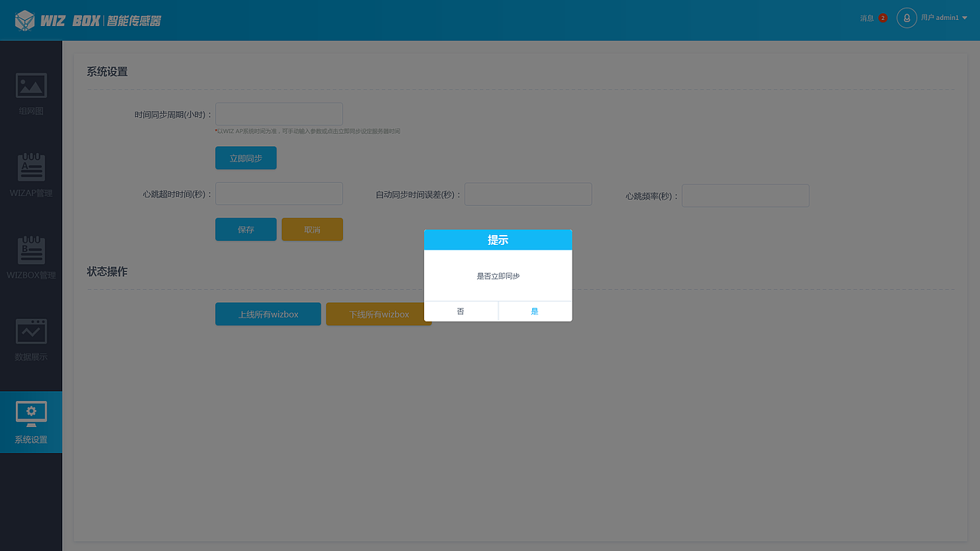This screenshot has width=980, height=551.
Task: Click the 是否立即同步 dialog message
Action: point(498,275)
